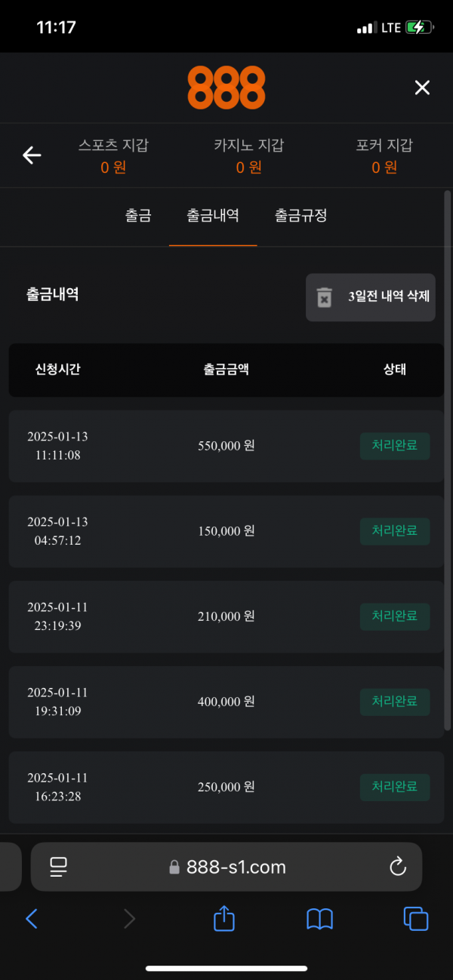Open Safari bookmarks

click(x=319, y=918)
